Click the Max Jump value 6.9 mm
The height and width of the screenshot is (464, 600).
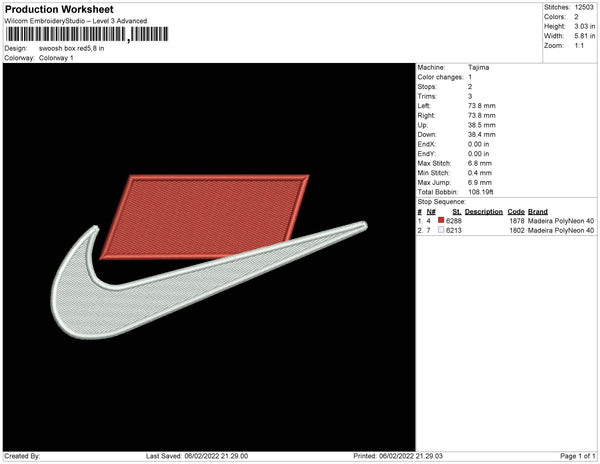[x=480, y=182]
